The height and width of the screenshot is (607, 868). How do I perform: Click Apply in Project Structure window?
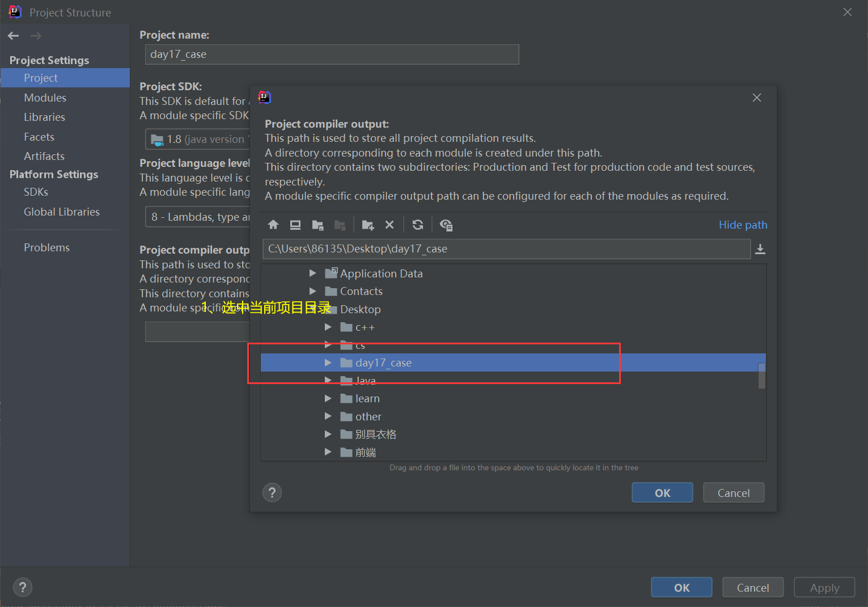tap(824, 588)
